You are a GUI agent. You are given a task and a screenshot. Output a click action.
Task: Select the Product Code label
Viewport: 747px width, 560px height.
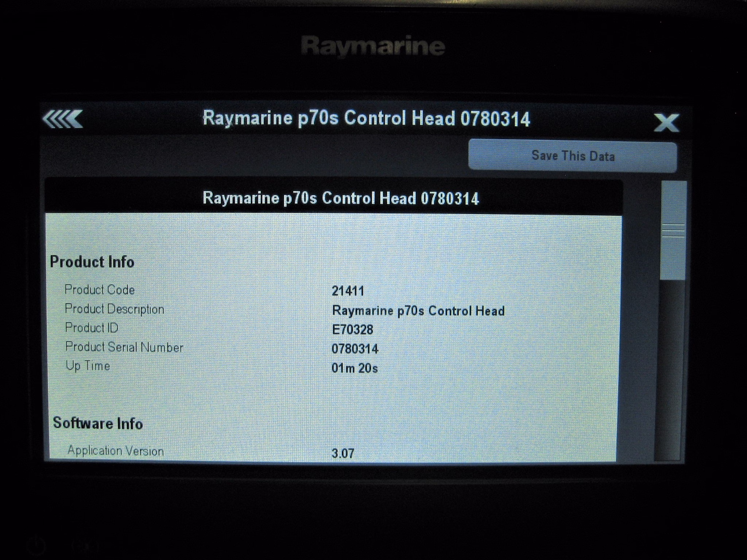[x=100, y=290]
